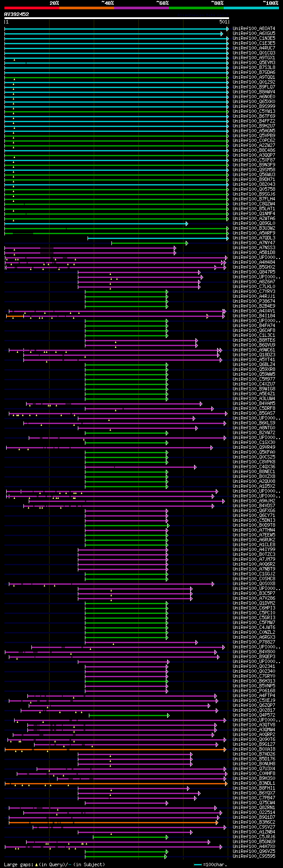Select the UniRef100_A7NY47 label
Viewport: 283px width, 868px height.
pyautogui.click(x=254, y=243)
